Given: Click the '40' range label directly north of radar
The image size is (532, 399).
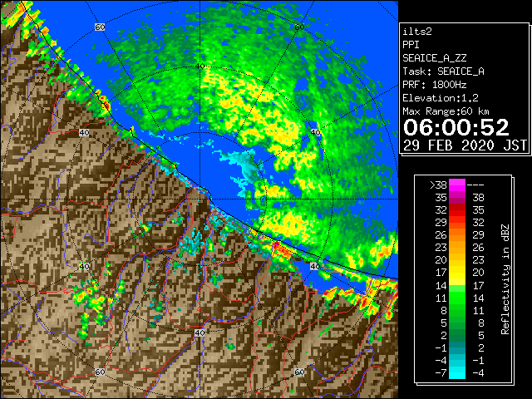Looking at the screenshot, I should (x=199, y=66).
